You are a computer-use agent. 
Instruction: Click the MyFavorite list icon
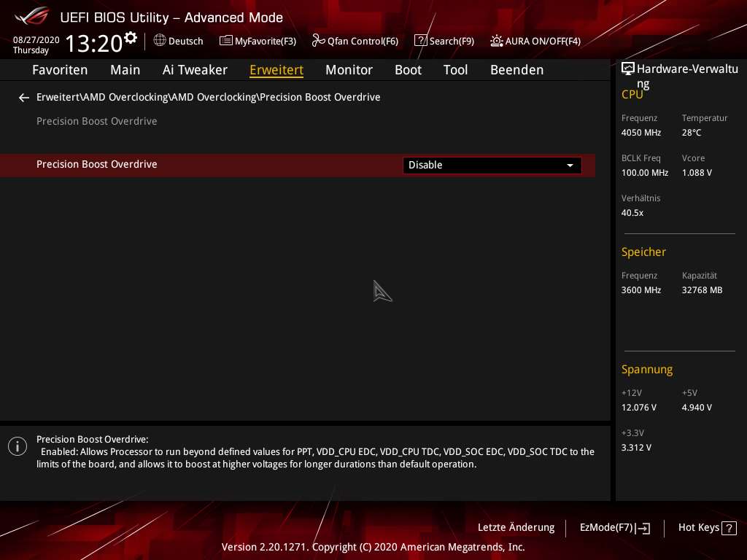pos(226,41)
